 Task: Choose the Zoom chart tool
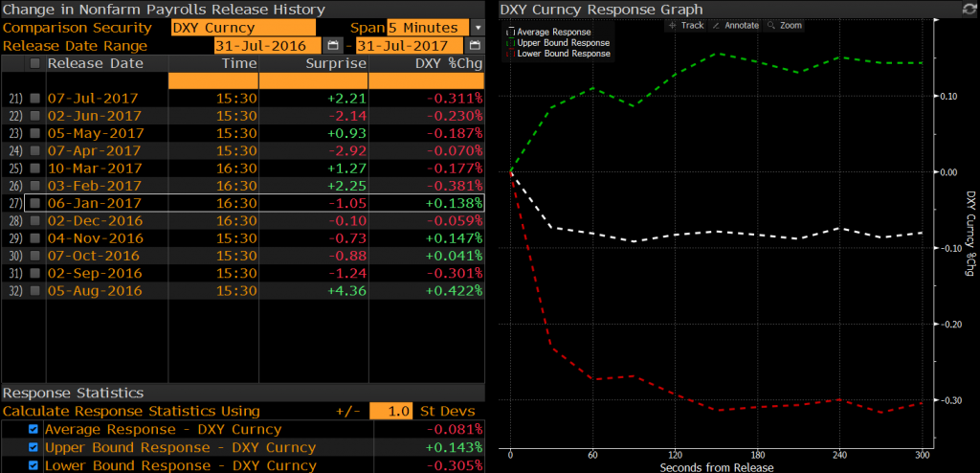(x=785, y=26)
